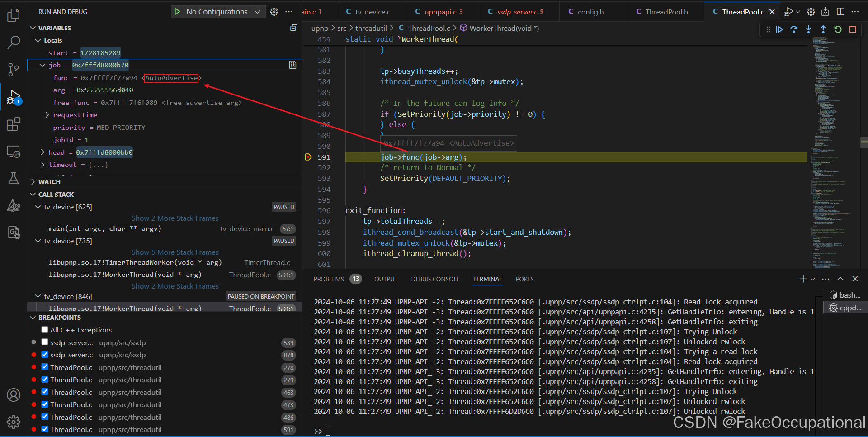Open the PROBLEMS panel tab
Screen dimensions: 868x437
point(329,279)
